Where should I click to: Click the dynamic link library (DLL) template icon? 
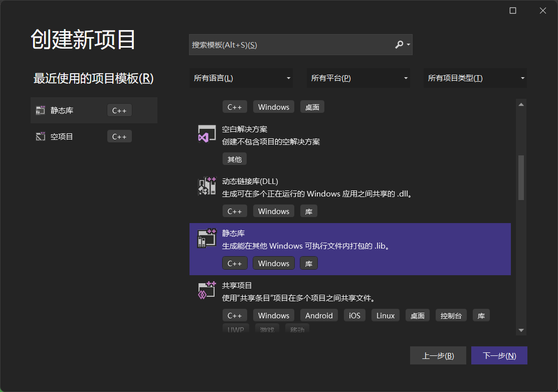207,186
